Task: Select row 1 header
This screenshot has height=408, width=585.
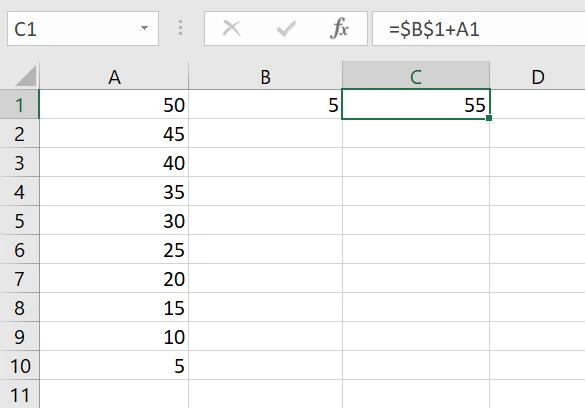Action: (x=19, y=105)
